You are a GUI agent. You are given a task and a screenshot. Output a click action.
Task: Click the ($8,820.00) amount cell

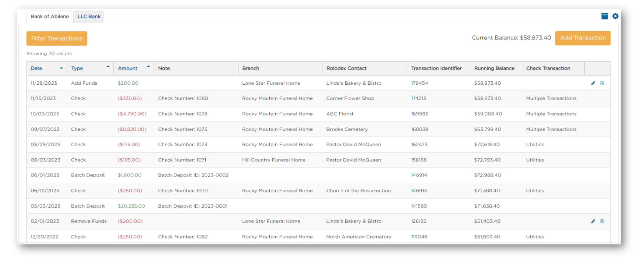click(x=132, y=129)
